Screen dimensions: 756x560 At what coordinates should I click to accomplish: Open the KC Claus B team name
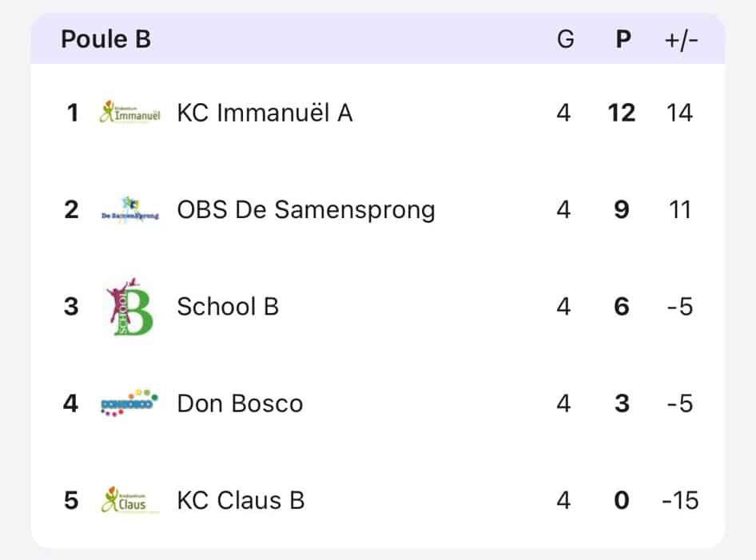[241, 501]
